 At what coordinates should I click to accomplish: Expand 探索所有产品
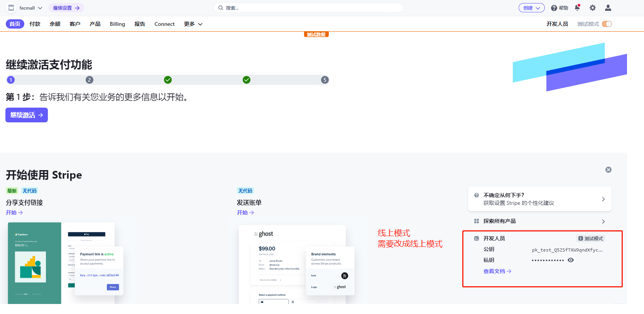[x=540, y=221]
